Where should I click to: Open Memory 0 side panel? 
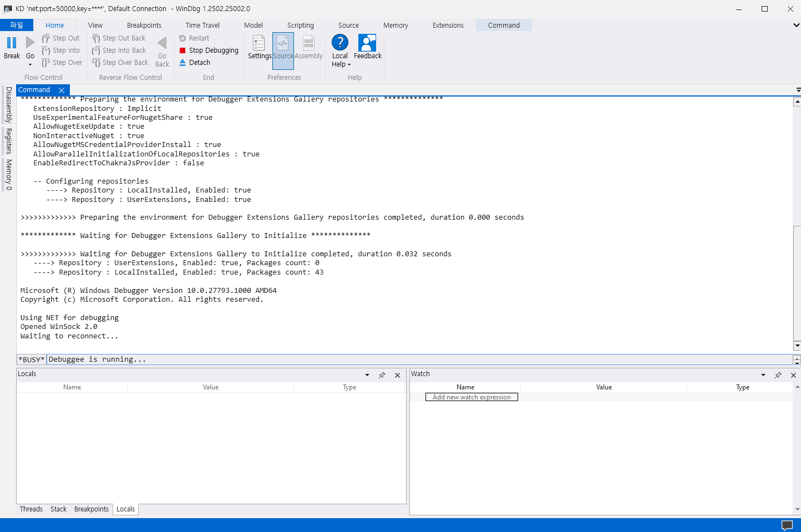(8, 175)
